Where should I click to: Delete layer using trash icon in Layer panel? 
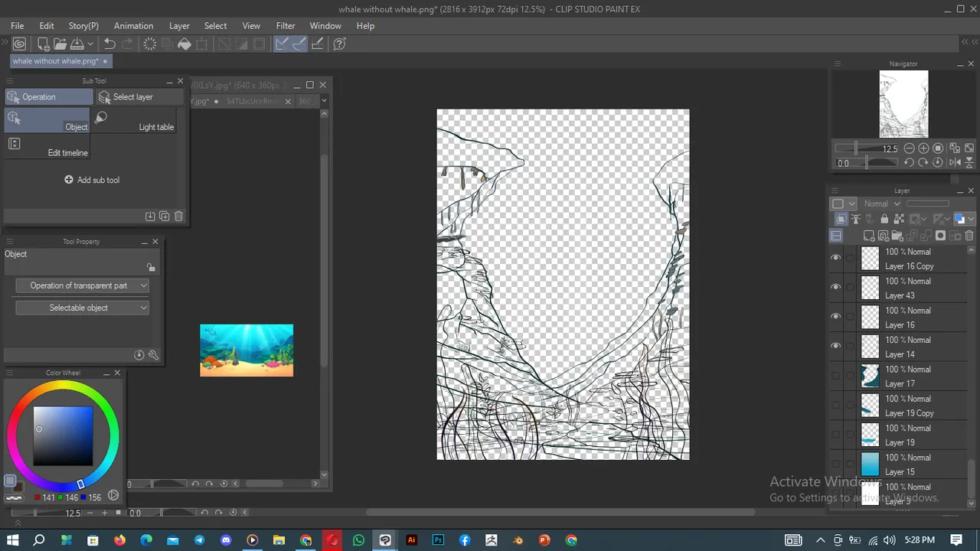(x=969, y=236)
